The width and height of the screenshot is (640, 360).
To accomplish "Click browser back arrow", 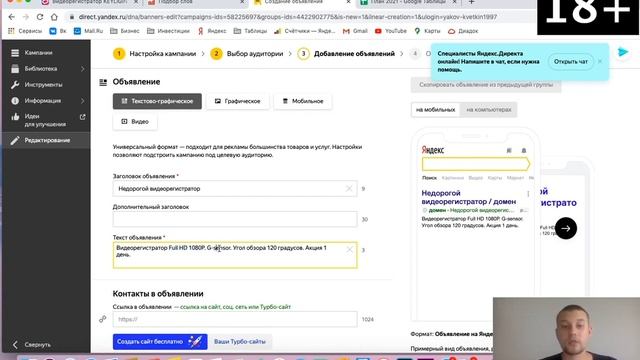I will [x=11, y=17].
